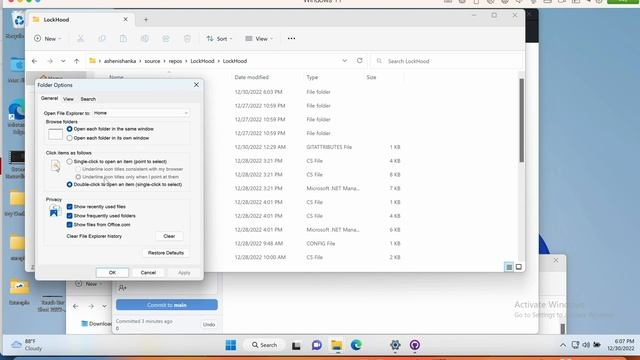Screen dimensions: 640x360
Task: Expand the New dropdown in Explorer toolbar
Action: (48, 38)
